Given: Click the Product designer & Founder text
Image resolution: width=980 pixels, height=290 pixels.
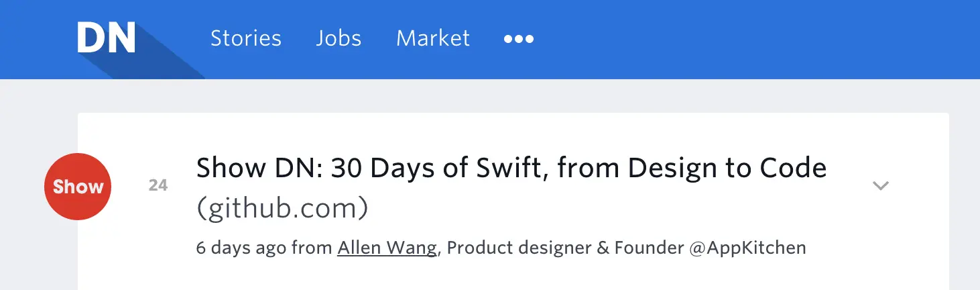Looking at the screenshot, I should [x=564, y=248].
